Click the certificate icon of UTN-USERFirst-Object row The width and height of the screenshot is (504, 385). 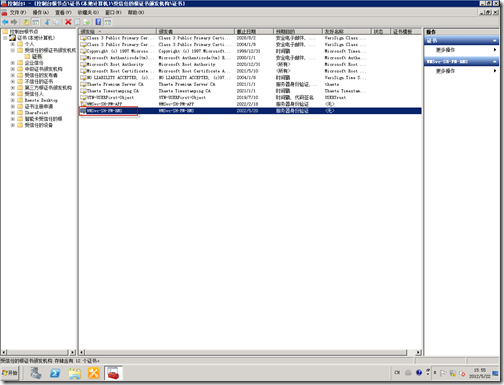pos(83,98)
